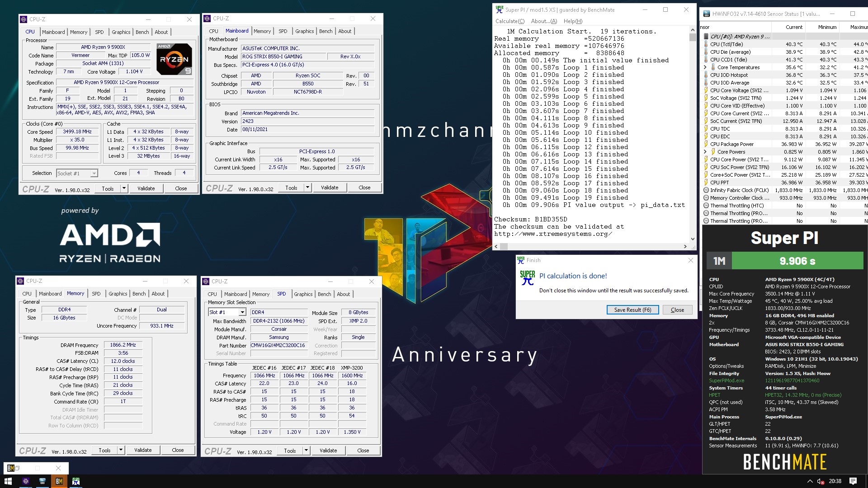Click the Finish dialog title bar icon
868x488 pixels.
click(x=521, y=260)
